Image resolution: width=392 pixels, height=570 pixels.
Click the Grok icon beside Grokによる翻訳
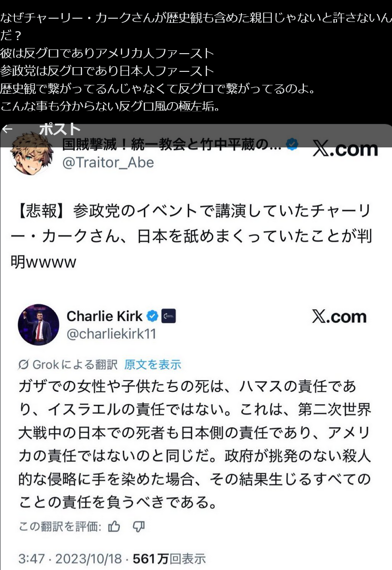pos(24,364)
